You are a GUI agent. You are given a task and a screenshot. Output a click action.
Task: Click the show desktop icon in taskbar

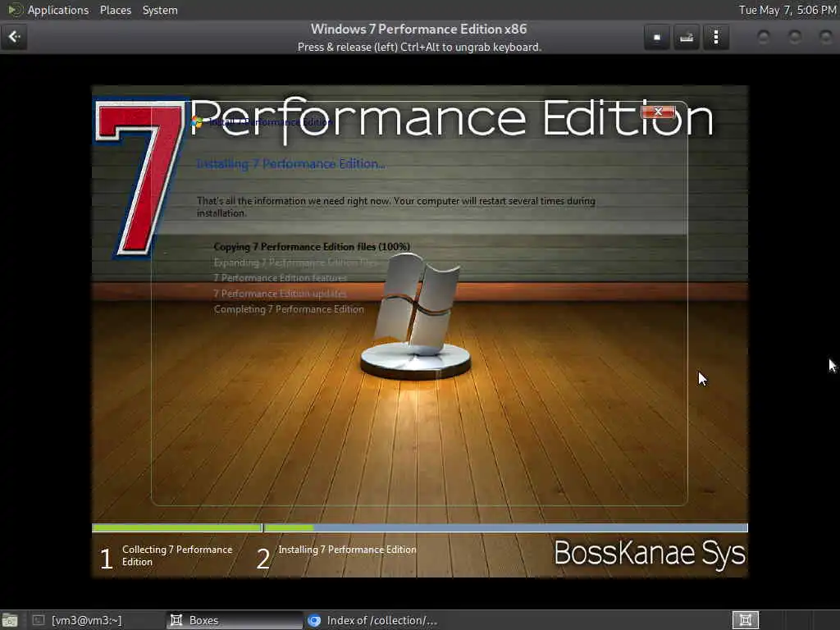tap(10, 621)
